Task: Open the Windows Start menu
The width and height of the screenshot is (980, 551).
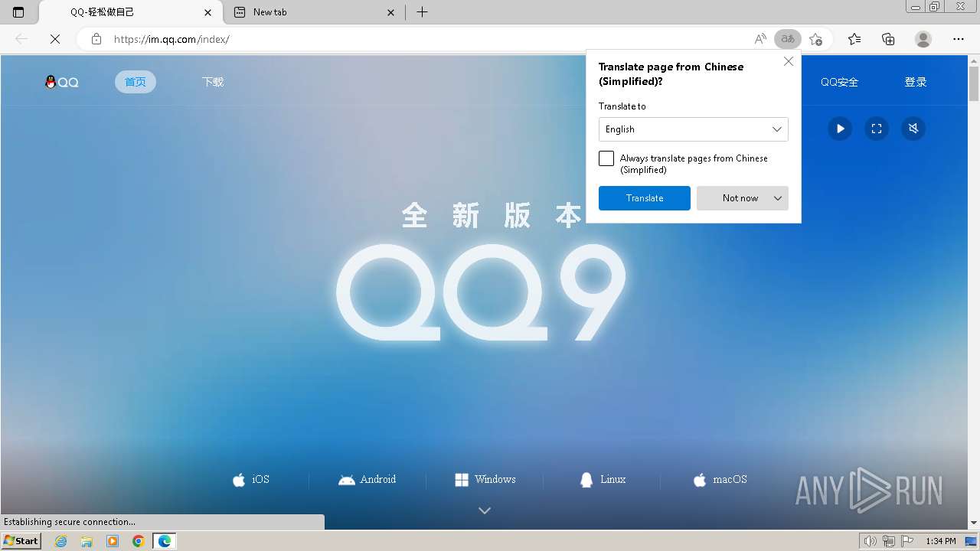Action: pos(21,541)
